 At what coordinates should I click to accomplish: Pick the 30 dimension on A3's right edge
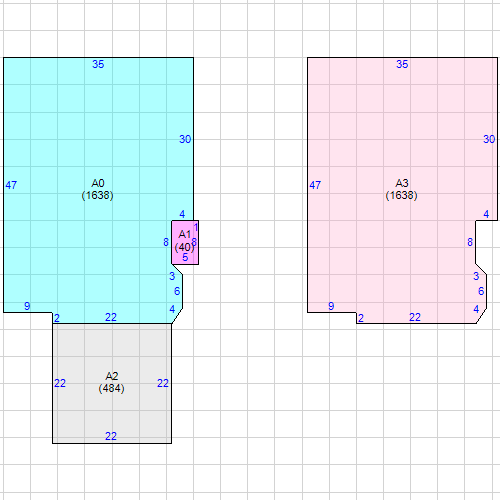(489, 139)
